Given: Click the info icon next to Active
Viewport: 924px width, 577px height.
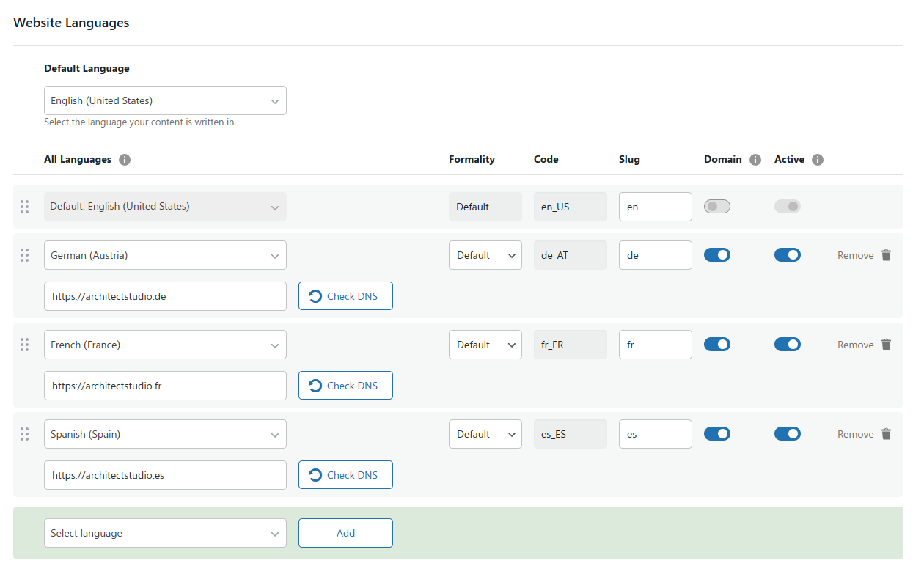Looking at the screenshot, I should click(818, 160).
